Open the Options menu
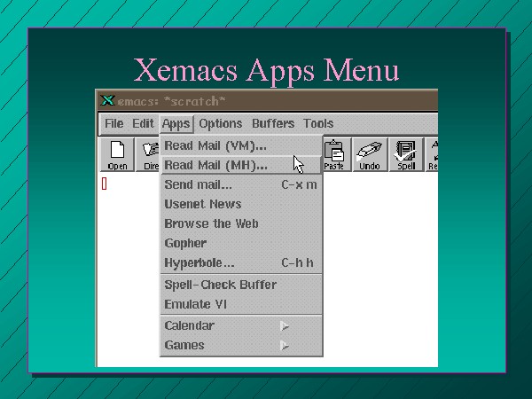 [x=221, y=123]
